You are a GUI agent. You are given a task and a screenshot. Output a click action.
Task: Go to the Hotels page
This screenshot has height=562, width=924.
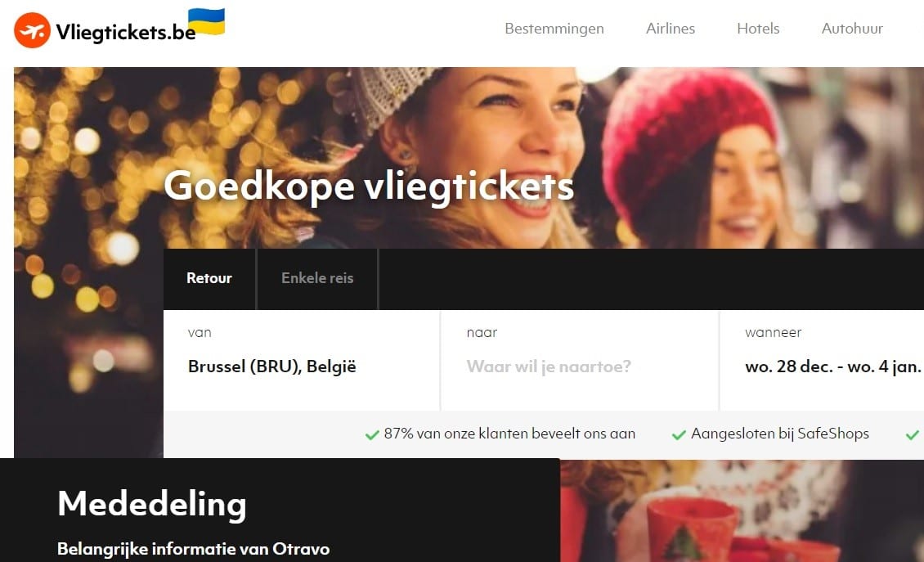(758, 29)
